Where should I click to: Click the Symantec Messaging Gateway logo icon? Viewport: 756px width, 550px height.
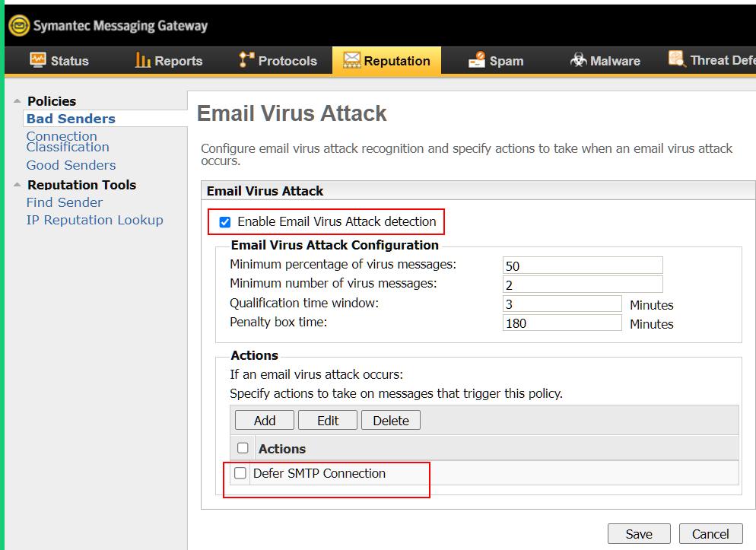click(19, 26)
